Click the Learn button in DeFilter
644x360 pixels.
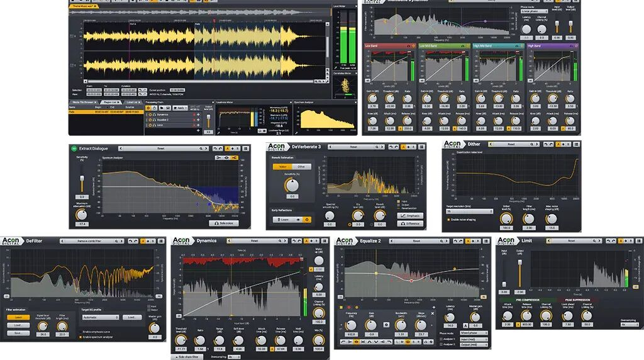point(18,317)
